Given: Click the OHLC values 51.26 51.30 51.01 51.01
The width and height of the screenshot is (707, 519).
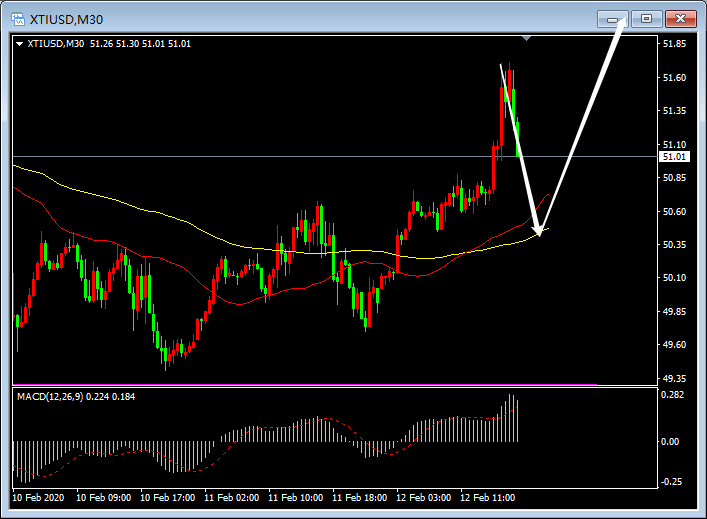Looking at the screenshot, I should [140, 44].
